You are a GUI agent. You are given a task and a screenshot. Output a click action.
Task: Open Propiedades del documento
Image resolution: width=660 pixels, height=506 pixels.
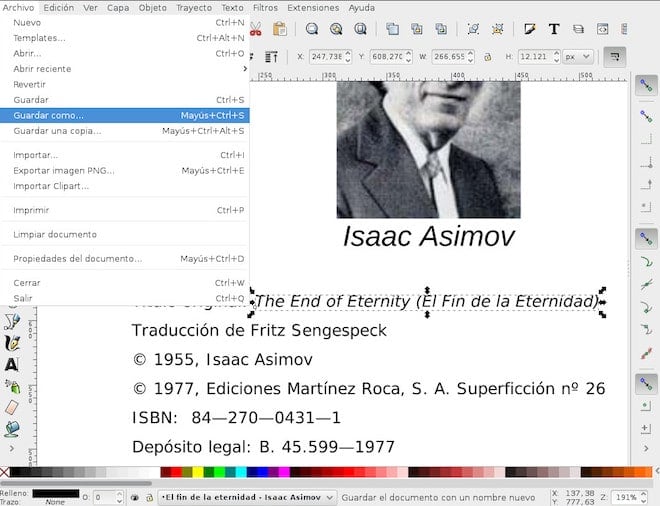coord(125,258)
